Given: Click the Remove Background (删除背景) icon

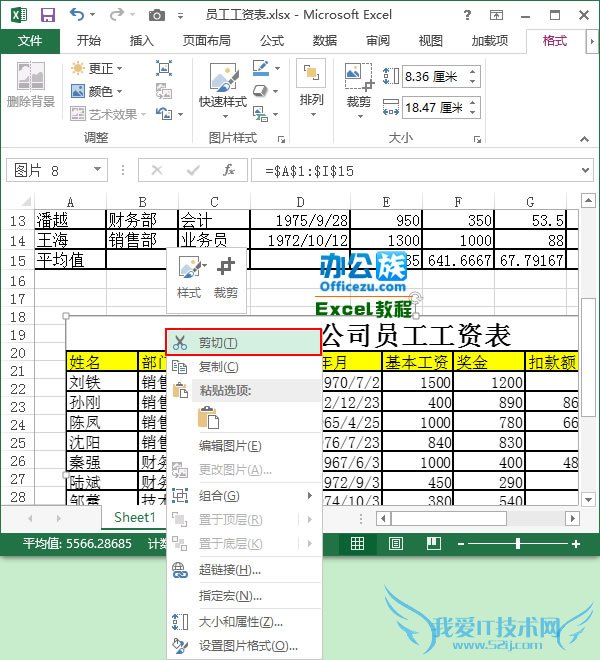Looking at the screenshot, I should coord(31,76).
